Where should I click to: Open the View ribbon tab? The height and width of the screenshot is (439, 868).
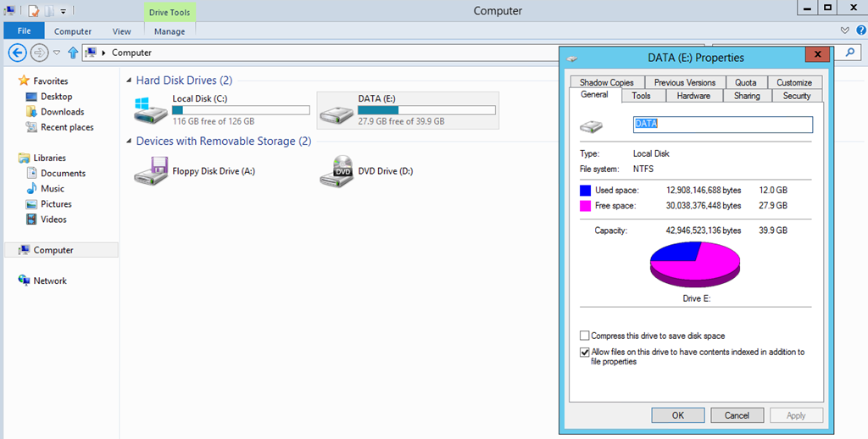tap(122, 31)
